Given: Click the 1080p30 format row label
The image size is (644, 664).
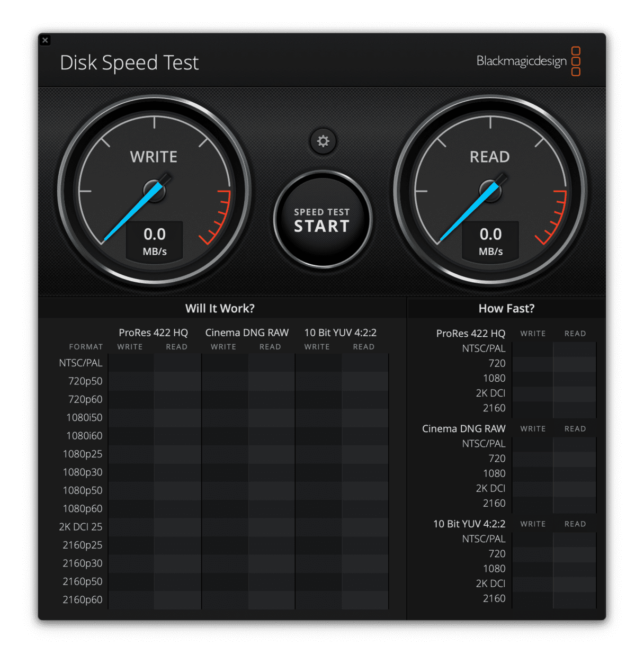Looking at the screenshot, I should click(x=83, y=472).
